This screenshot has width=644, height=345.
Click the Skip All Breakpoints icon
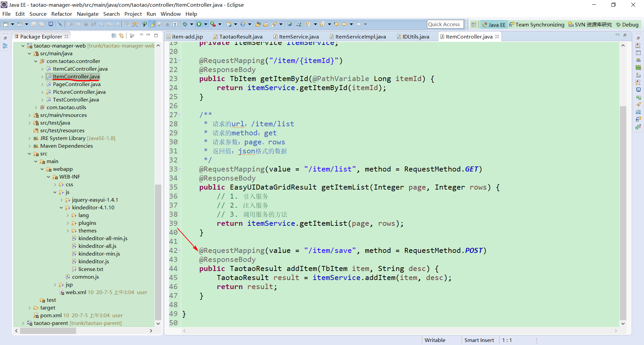click(60, 24)
